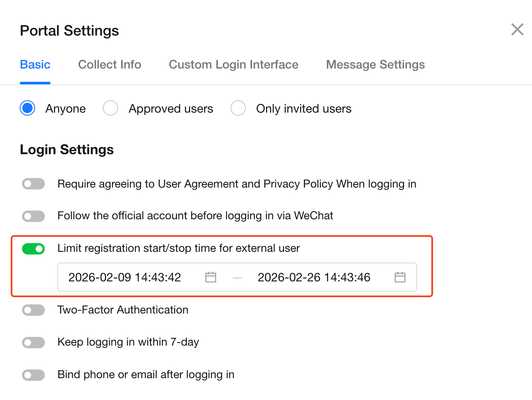Select the Anyone radio option

coord(28,108)
